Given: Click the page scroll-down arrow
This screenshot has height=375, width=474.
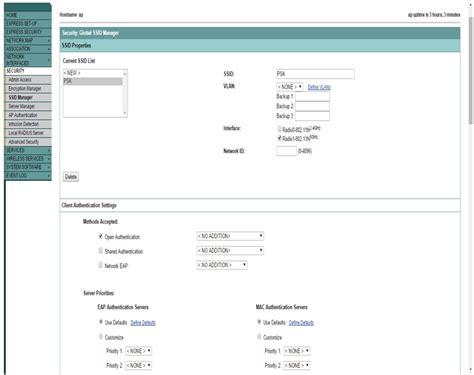Looking at the screenshot, I should [x=471, y=369].
